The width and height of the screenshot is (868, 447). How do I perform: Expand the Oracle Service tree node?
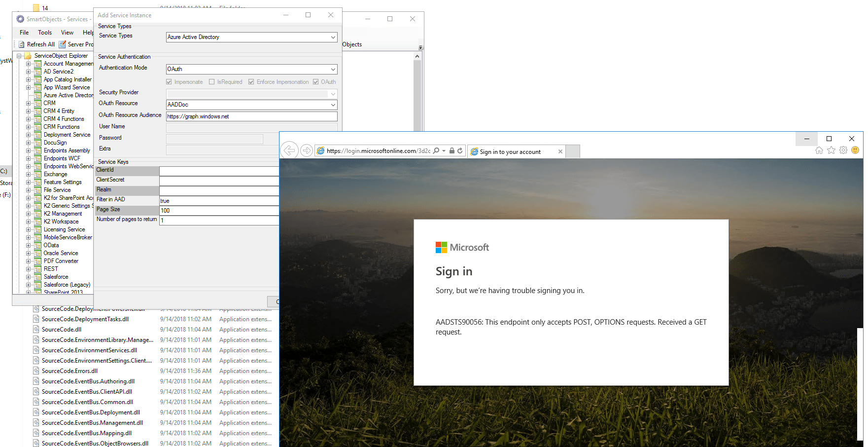29,253
